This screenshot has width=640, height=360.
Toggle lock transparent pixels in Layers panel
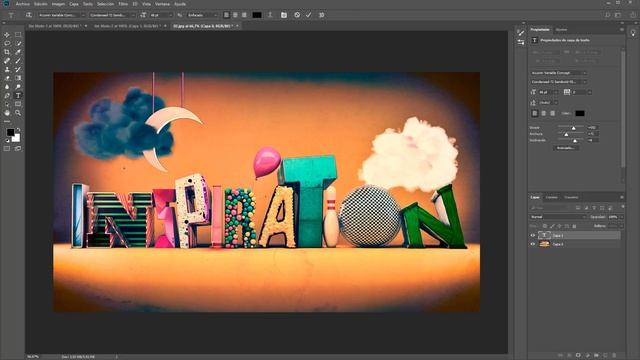click(x=545, y=226)
